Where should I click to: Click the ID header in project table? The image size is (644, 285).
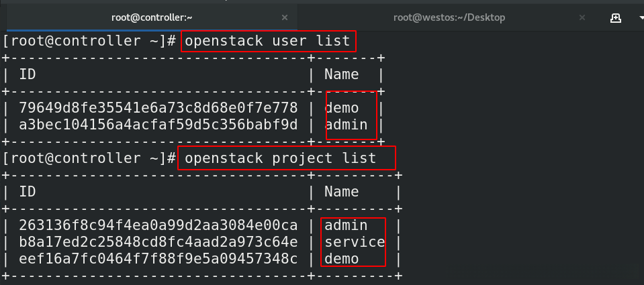pyautogui.click(x=27, y=192)
